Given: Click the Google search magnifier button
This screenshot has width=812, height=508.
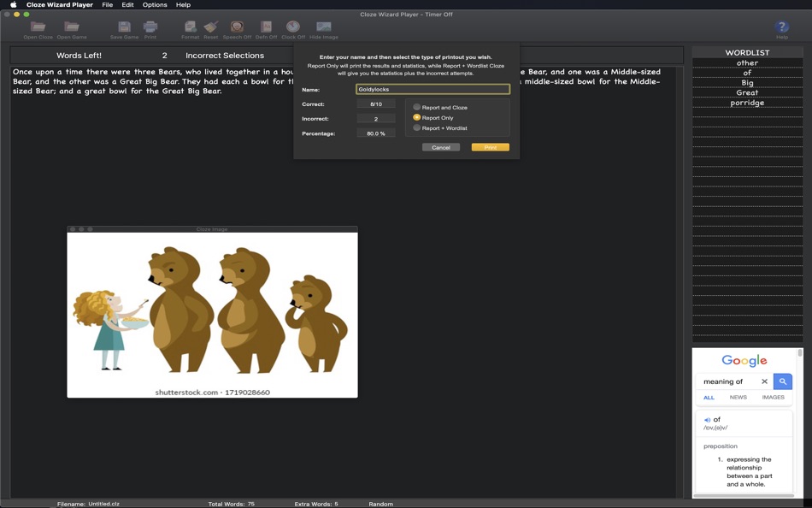Looking at the screenshot, I should [782, 381].
